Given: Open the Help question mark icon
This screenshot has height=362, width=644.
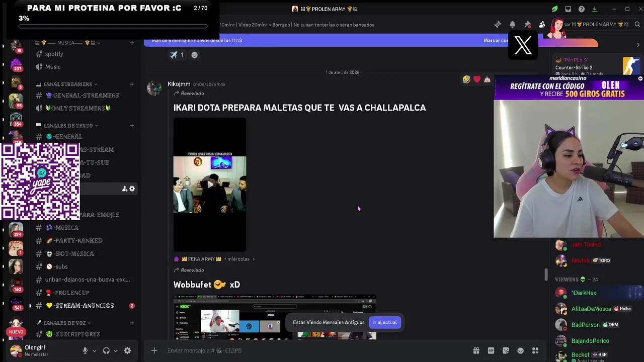Looking at the screenshot, I should (582, 9).
